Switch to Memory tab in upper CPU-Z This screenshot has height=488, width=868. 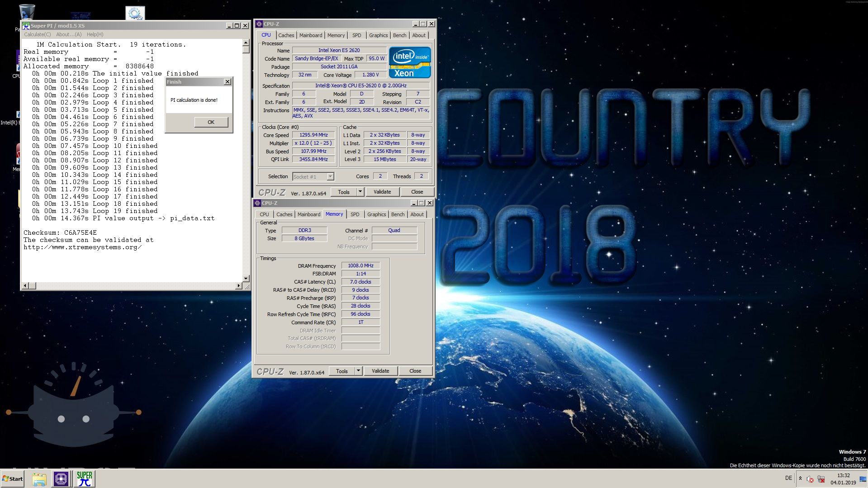pyautogui.click(x=336, y=35)
